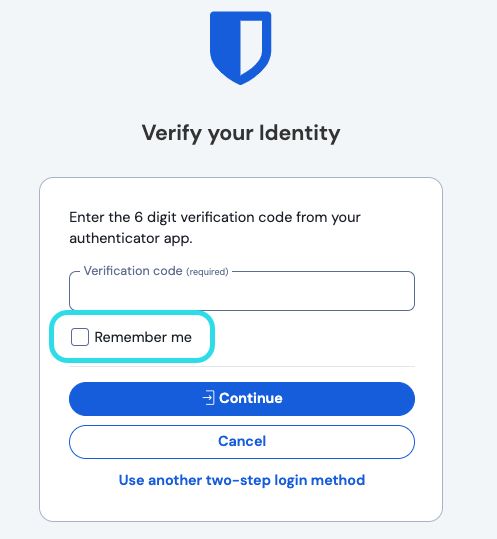The image size is (497, 539).
Task: Click the Verification code field label
Action: (133, 271)
